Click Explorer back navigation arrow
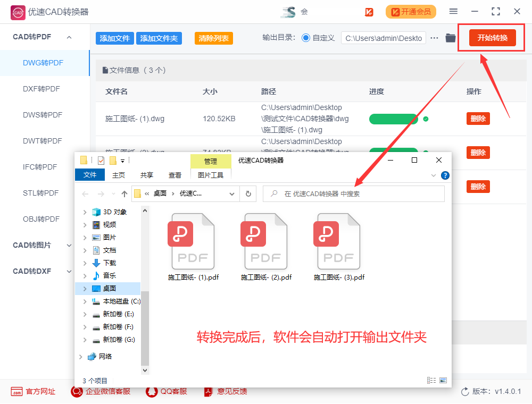Viewport: 532px width, 404px height. 85,194
